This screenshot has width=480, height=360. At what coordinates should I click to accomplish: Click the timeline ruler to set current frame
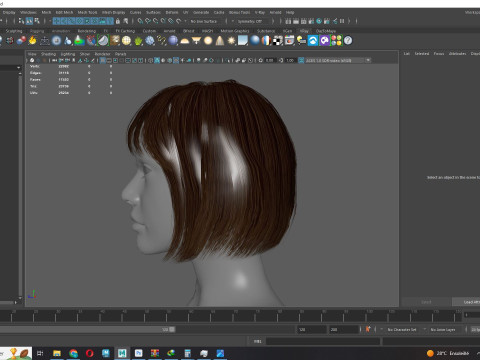(230, 315)
